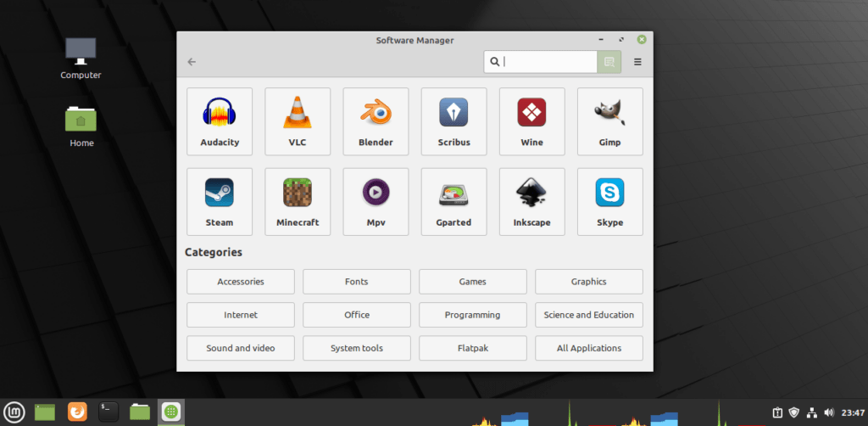
Task: Launch Firefox from the panel
Action: 77,412
